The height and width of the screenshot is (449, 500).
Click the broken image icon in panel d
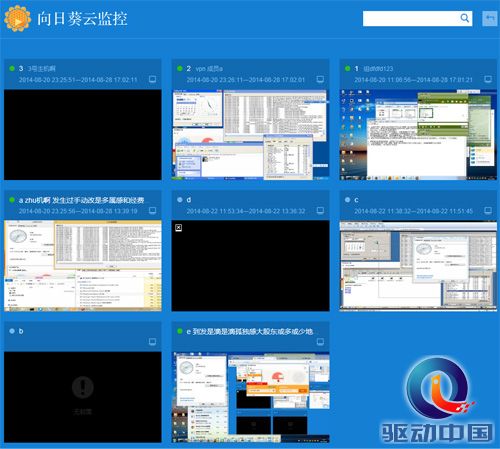click(x=179, y=228)
